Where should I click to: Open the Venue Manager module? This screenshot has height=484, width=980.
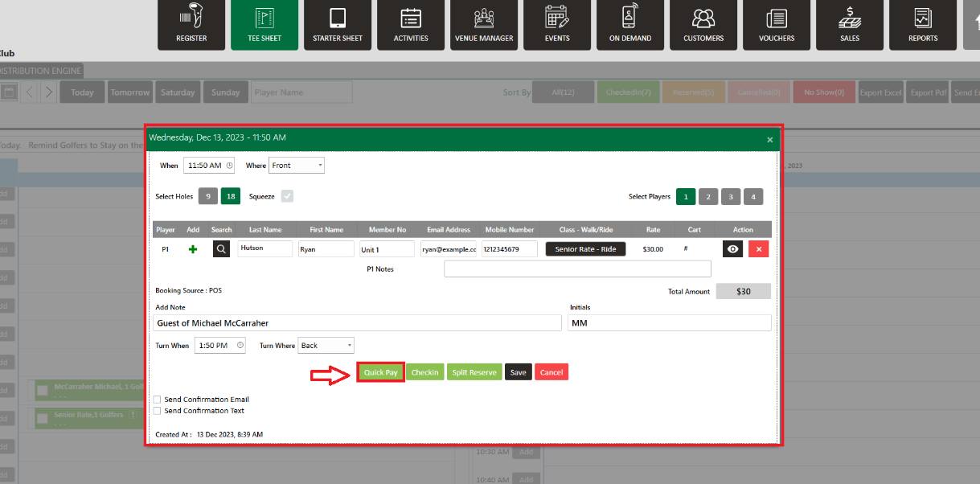click(x=484, y=25)
